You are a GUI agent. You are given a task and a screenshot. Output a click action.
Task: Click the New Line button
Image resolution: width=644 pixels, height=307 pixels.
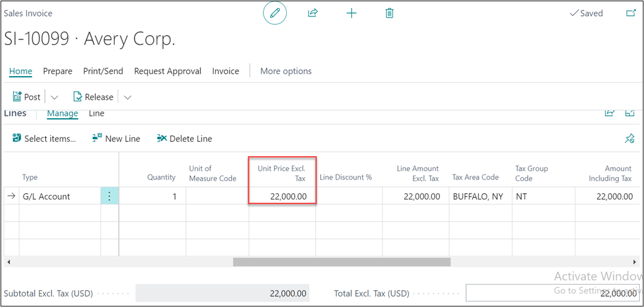tap(116, 139)
